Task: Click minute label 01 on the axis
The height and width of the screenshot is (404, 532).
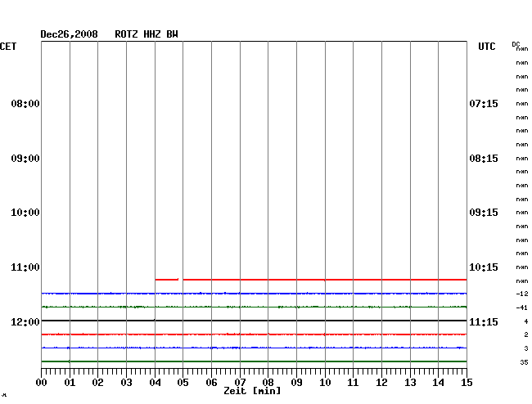Action: [x=70, y=382]
